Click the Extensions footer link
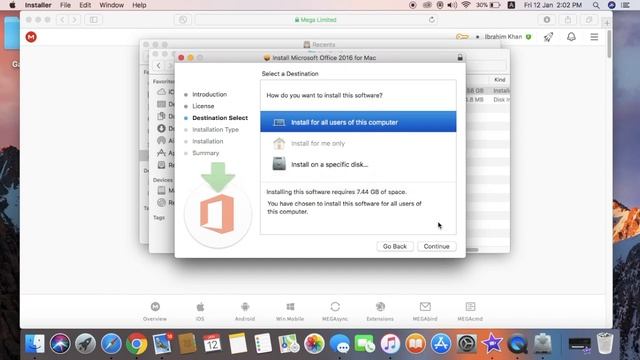The image size is (640, 360). coord(380,311)
